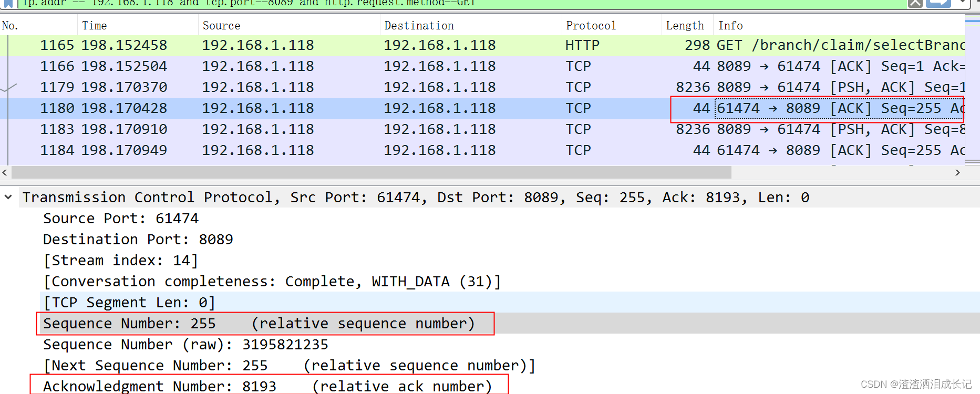The image size is (980, 394).
Task: Apply the display filter arrow button
Action: click(x=938, y=3)
